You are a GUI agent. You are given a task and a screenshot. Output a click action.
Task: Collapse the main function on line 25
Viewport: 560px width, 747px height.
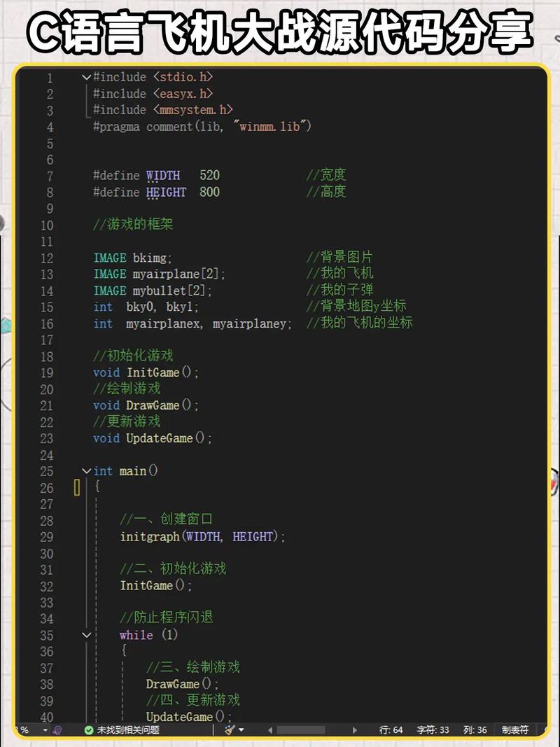[85, 470]
